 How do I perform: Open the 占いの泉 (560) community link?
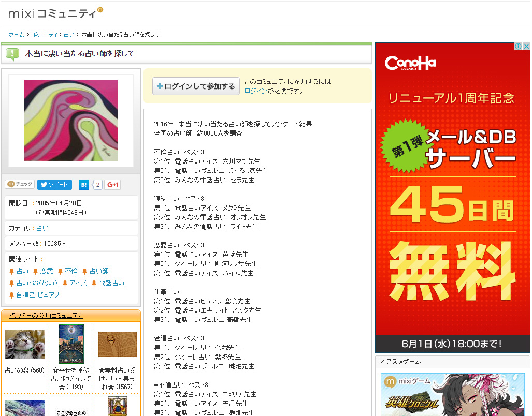pyautogui.click(x=25, y=370)
